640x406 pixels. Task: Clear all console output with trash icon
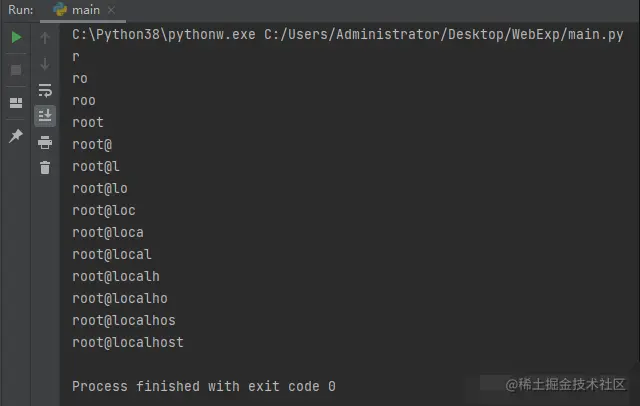pos(45,167)
